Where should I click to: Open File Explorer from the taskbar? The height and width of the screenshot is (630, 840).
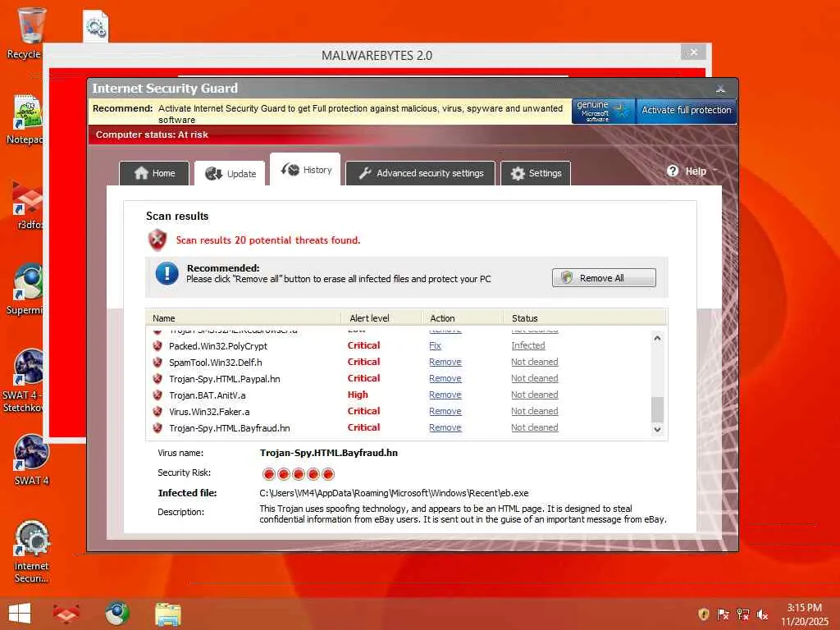tap(167, 614)
